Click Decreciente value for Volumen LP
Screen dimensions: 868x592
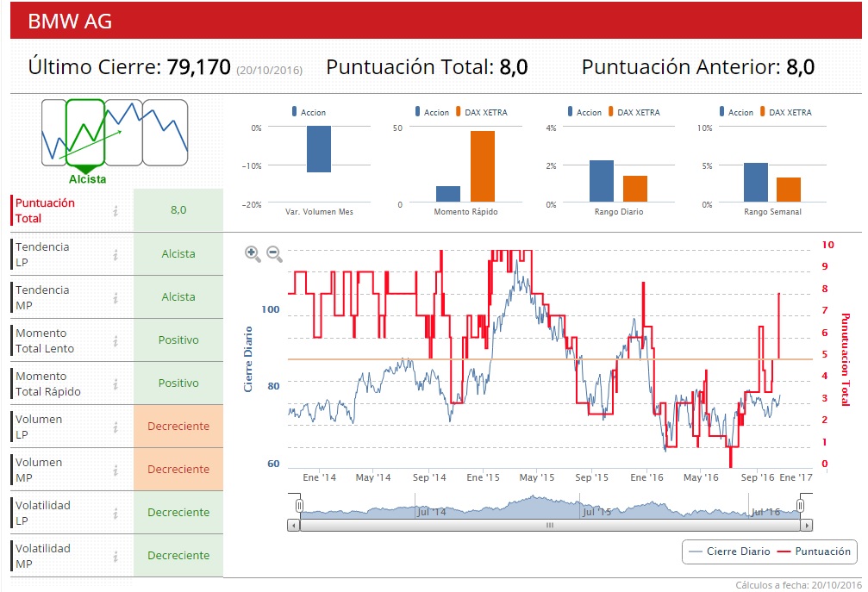[178, 427]
